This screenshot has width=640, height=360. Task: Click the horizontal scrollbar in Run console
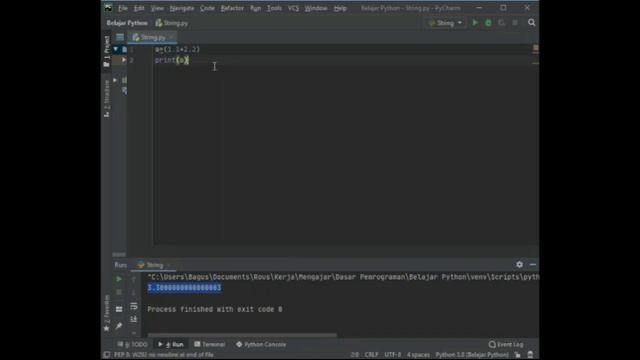[242, 335]
